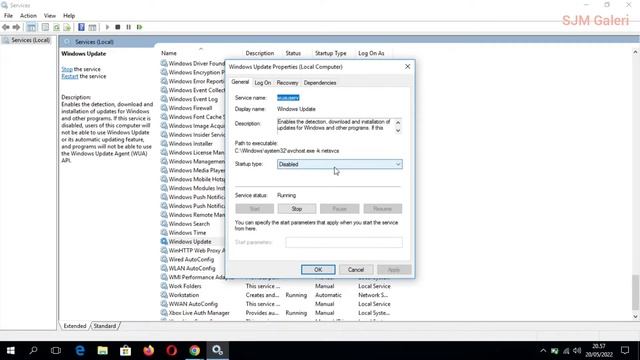Click the Back arrow in the toolbar
Image resolution: width=640 pixels, height=360 pixels.
(x=6, y=27)
